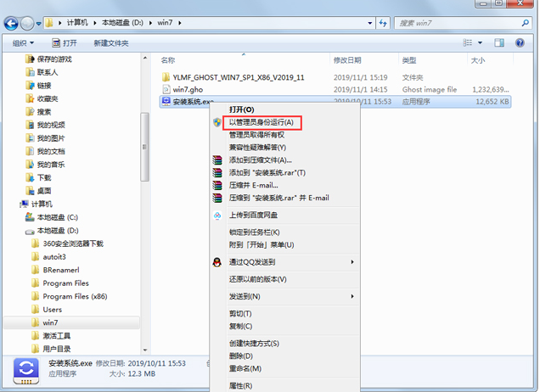The image size is (540, 392).
Task: Click QQ penguin icon for 通过QQ发送到
Action: tap(217, 262)
